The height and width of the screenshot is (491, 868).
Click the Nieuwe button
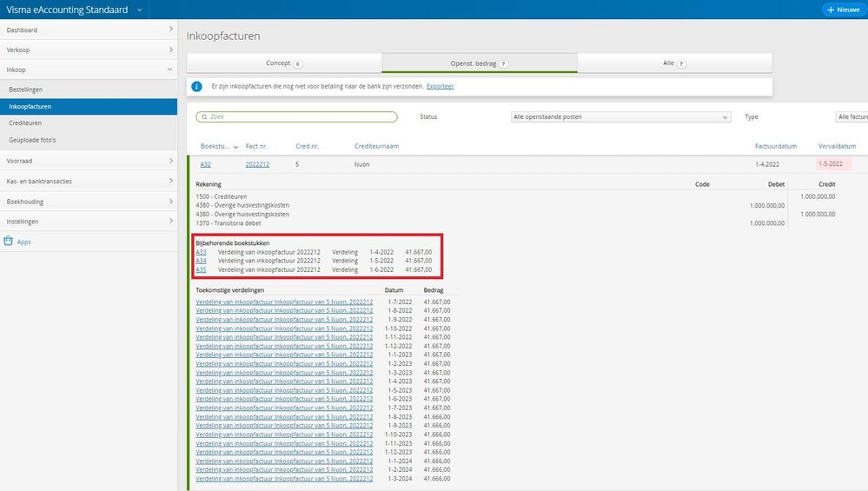coord(843,10)
